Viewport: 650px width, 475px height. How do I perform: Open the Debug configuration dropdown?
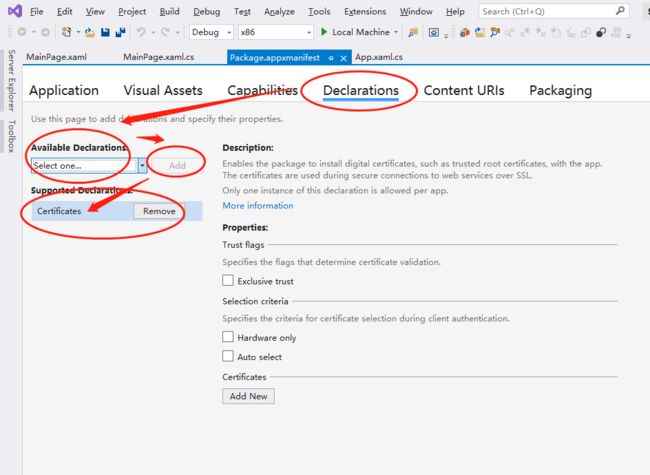(x=211, y=32)
